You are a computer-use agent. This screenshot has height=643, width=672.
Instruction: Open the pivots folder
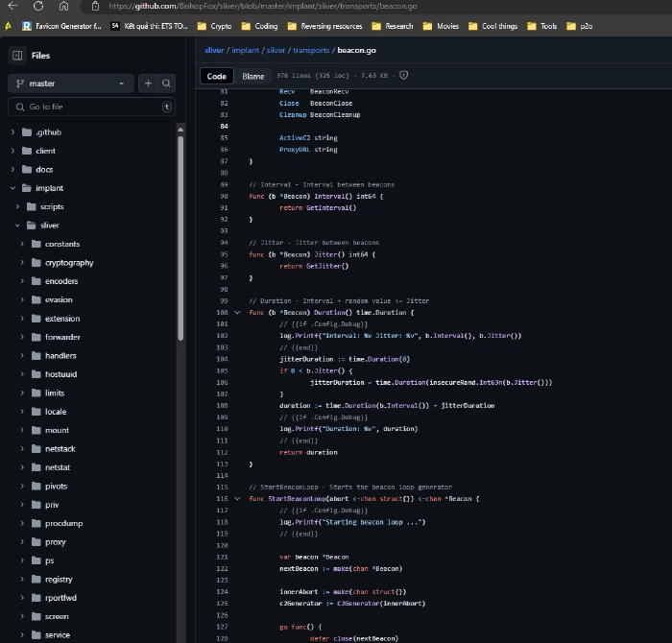tap(56, 487)
